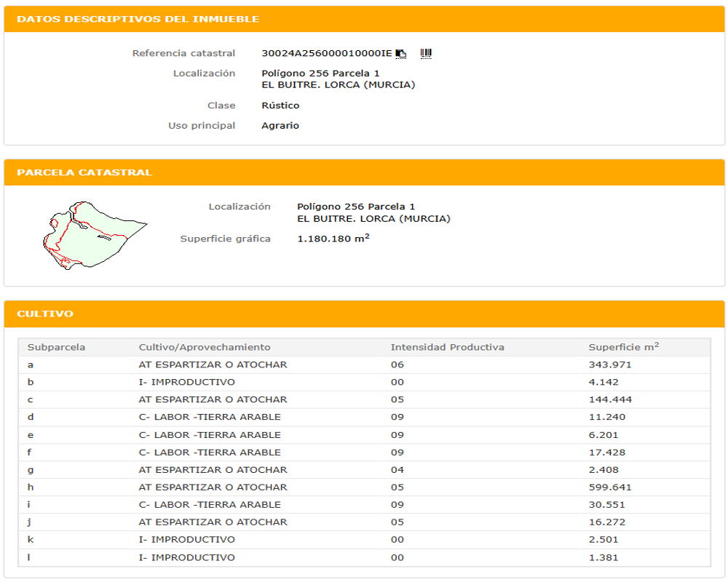The image size is (728, 582).
Task: Click the Subparcela column header
Action: tap(56, 347)
